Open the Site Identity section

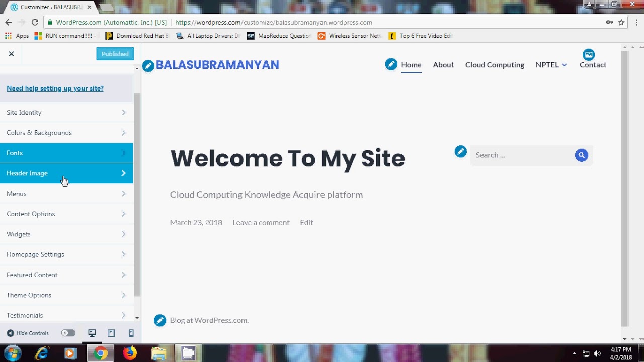pyautogui.click(x=66, y=113)
